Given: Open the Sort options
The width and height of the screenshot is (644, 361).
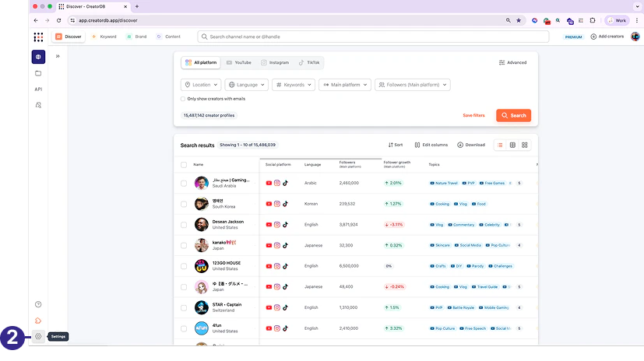Looking at the screenshot, I should [396, 145].
